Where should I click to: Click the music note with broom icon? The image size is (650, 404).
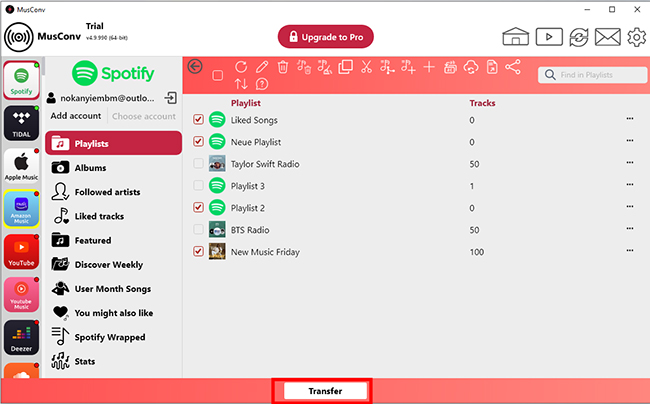pos(324,67)
